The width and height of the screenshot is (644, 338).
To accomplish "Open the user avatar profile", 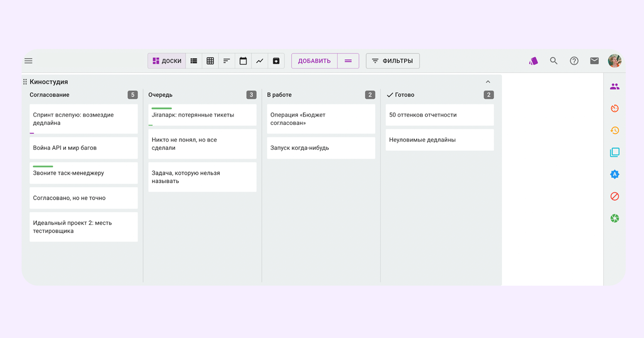I will point(615,61).
